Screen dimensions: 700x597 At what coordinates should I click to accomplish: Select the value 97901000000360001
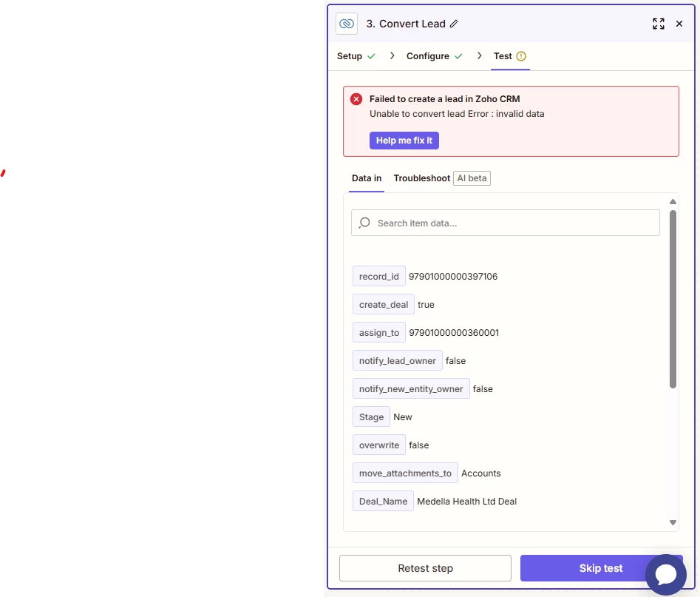[x=454, y=332]
